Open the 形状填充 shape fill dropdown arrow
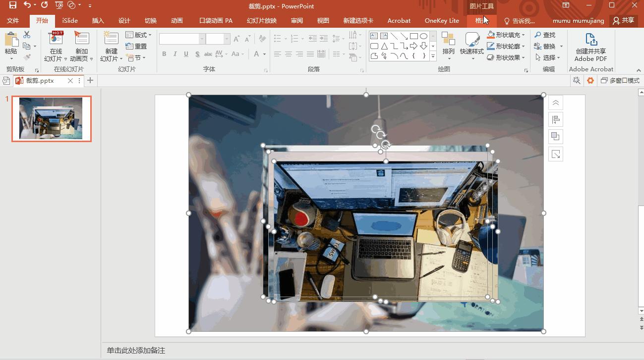This screenshot has width=644, height=360. [524, 35]
